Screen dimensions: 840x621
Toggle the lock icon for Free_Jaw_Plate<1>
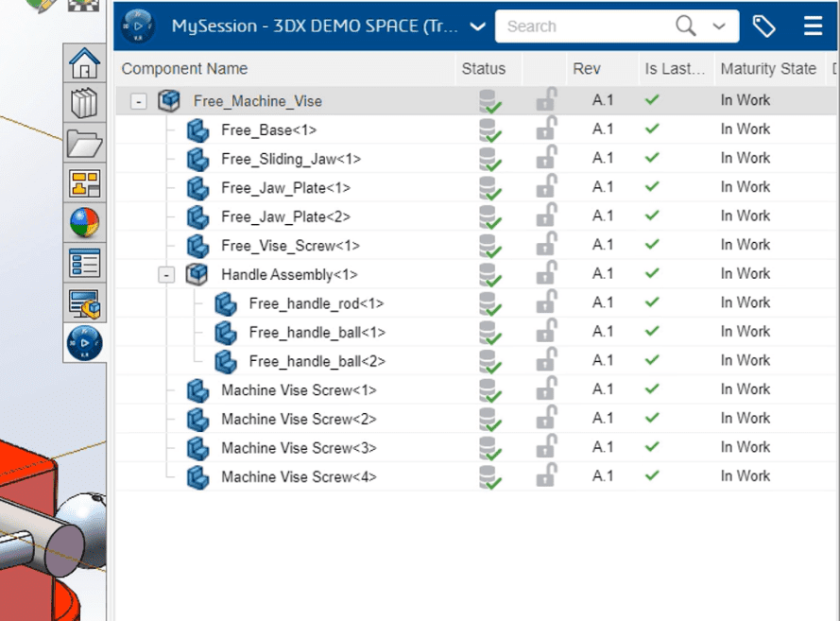[546, 186]
